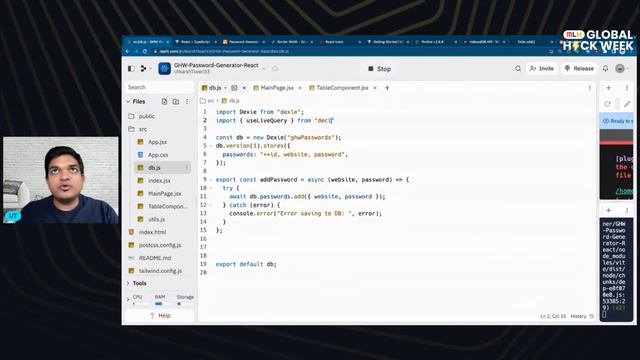The height and width of the screenshot is (360, 640).
Task: Fold the db.version stores block at line 5
Action: [x=211, y=146]
